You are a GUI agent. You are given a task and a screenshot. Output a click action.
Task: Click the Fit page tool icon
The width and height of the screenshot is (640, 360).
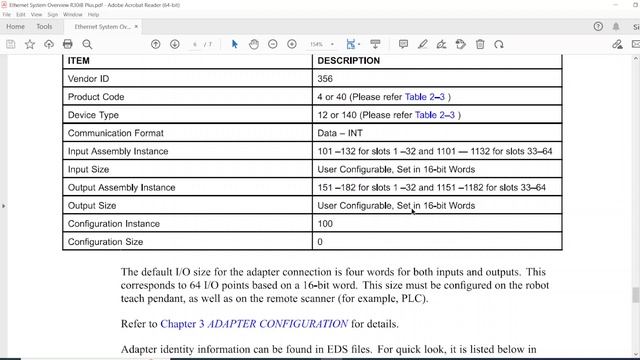(x=351, y=44)
